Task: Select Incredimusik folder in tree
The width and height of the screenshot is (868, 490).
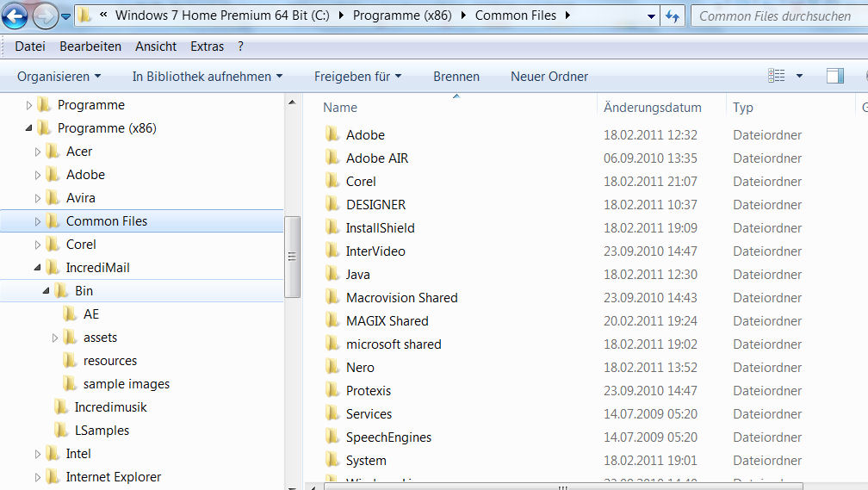Action: 111,407
